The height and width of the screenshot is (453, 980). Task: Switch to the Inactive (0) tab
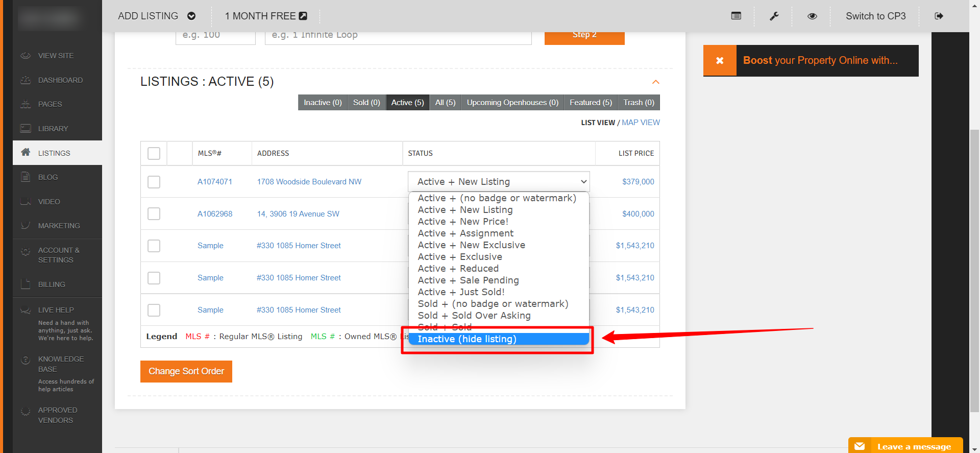click(323, 103)
